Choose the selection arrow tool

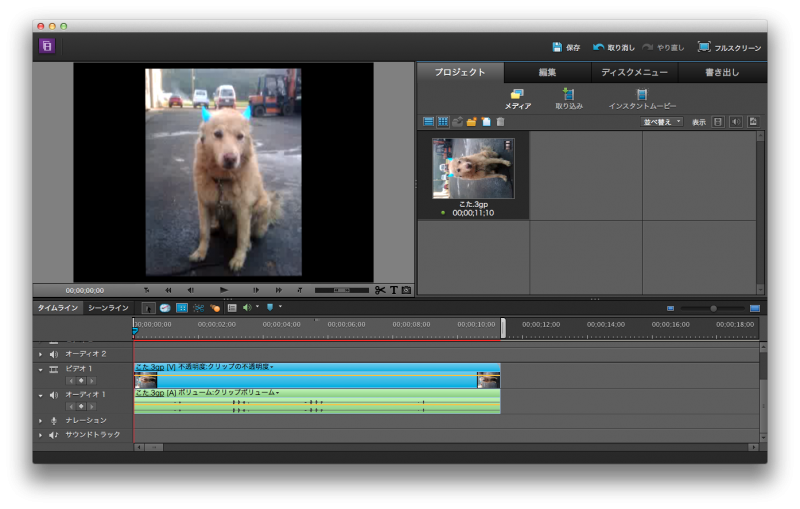coord(148,308)
